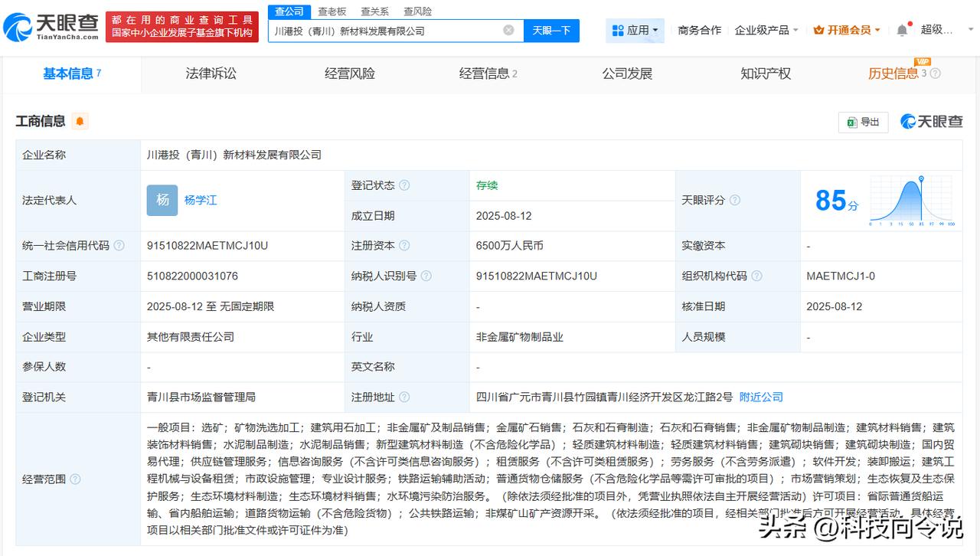Click the business term 2025-08-12 至 无固定期限

pyautogui.click(x=211, y=306)
